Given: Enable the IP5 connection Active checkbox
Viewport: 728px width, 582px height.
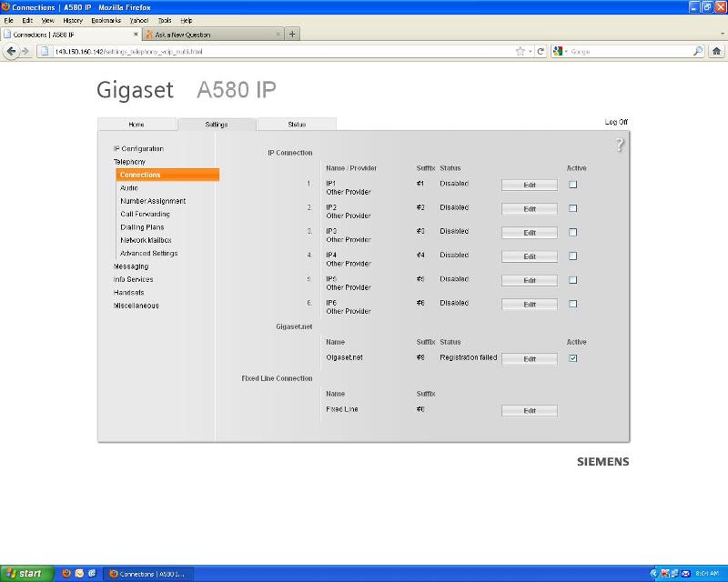Looking at the screenshot, I should coord(573,280).
